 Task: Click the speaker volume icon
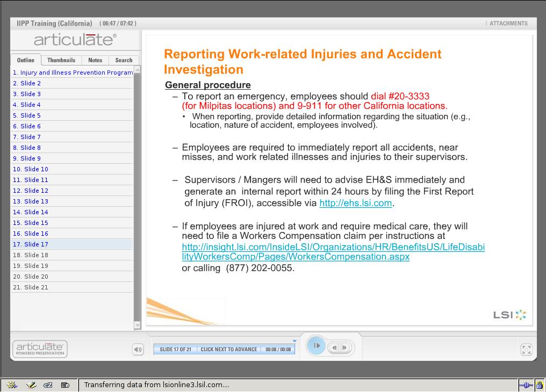(138, 350)
